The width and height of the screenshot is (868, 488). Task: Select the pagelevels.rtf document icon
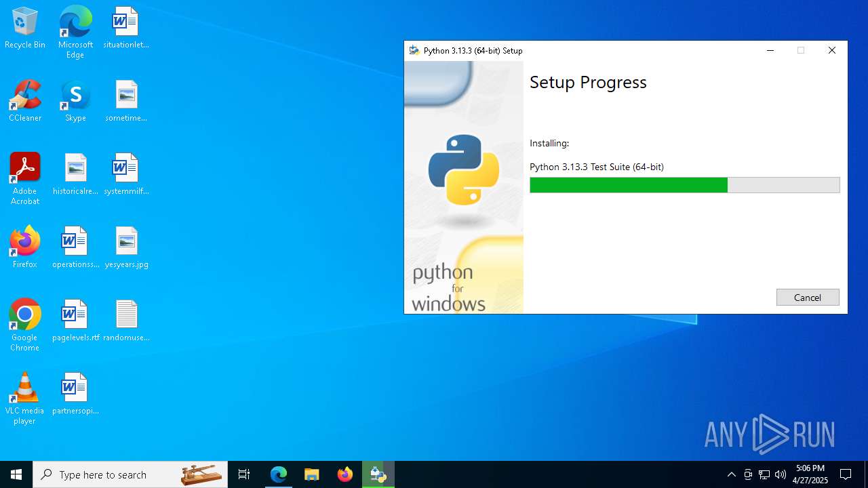pos(75,321)
